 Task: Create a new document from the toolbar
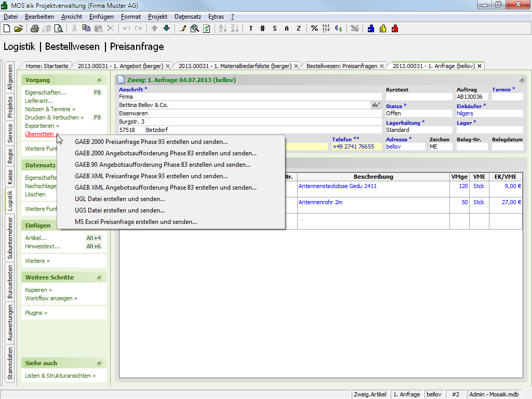tap(7, 29)
